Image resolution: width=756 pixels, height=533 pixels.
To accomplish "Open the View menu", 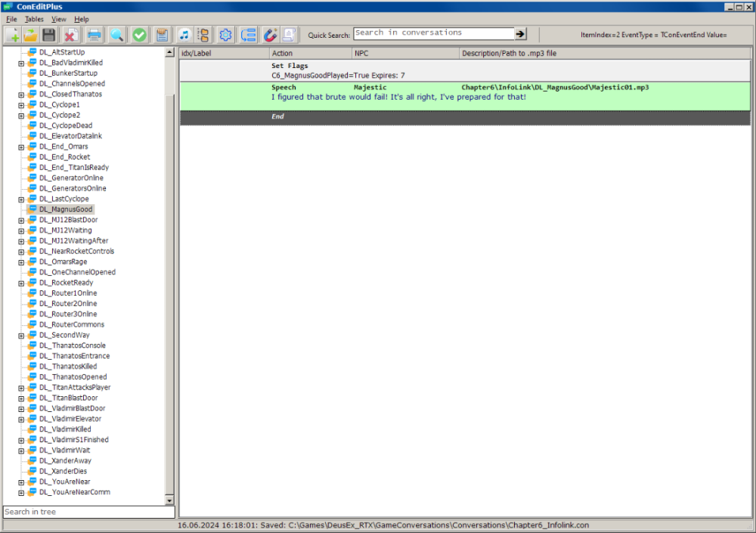I will [59, 19].
